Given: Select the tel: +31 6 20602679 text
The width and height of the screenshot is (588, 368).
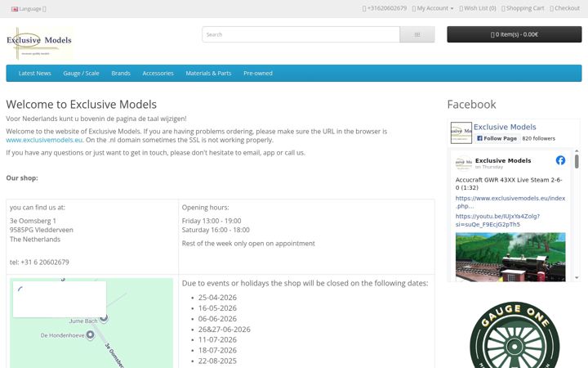Looking at the screenshot, I should tap(39, 263).
